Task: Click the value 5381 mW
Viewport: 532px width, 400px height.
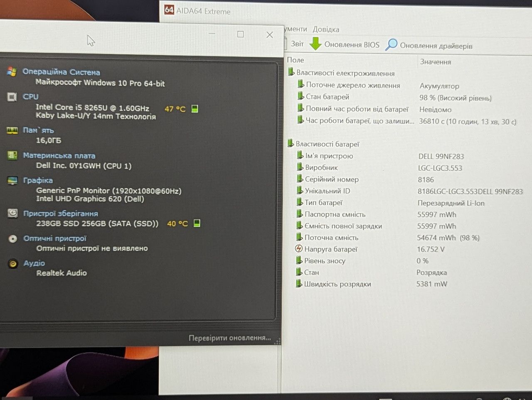Action: pos(432,284)
